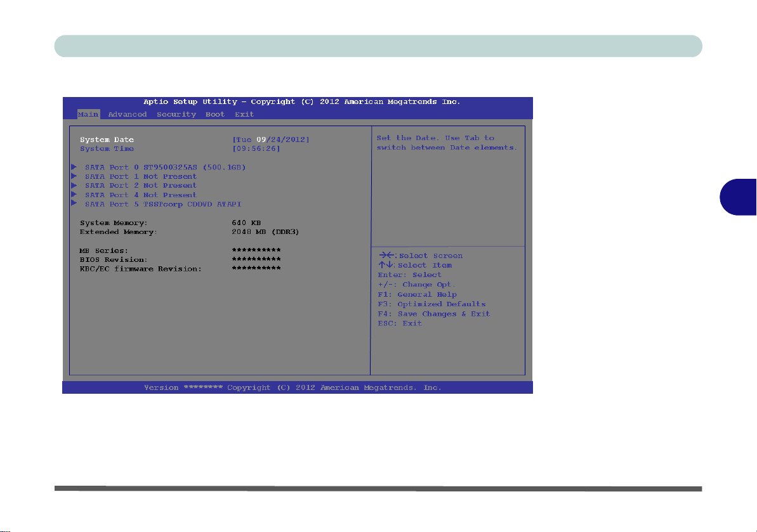Select SATA Port 5 TSSTcorp CDDVD entry
This screenshot has width=757, height=532.
click(x=163, y=205)
